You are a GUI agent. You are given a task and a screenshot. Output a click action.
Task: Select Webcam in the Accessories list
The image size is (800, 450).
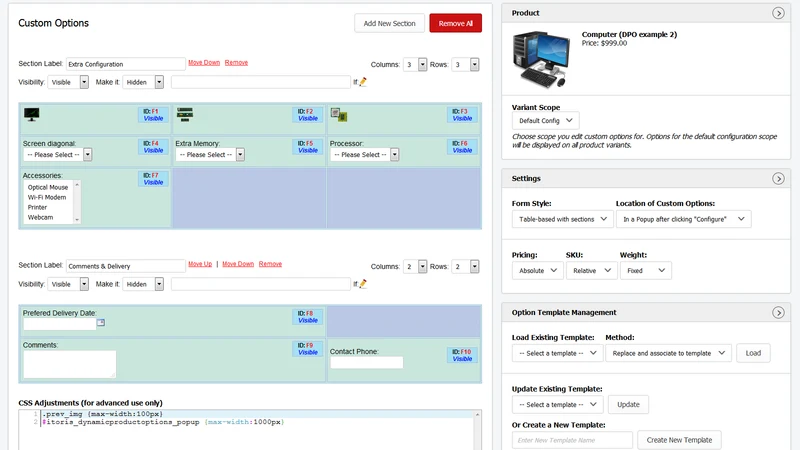(40, 217)
